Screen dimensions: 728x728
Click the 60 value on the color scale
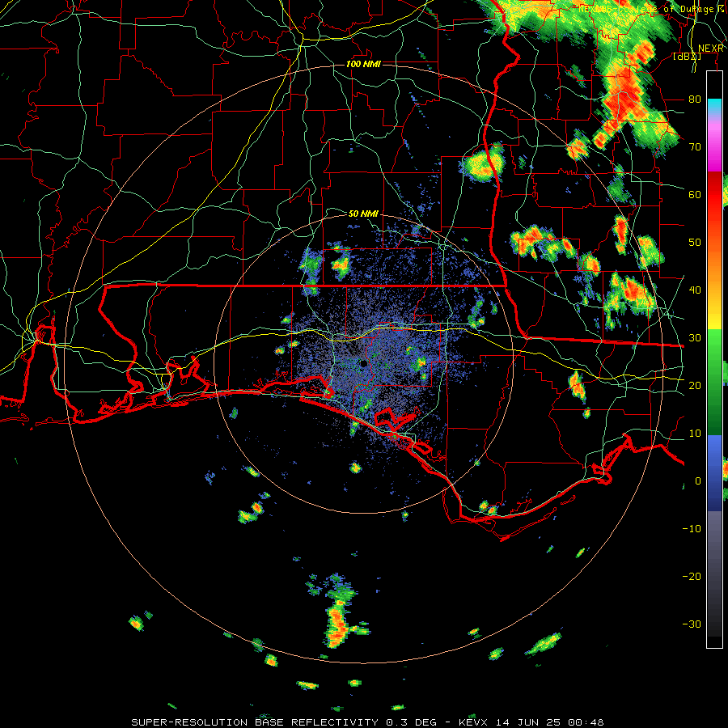click(695, 194)
